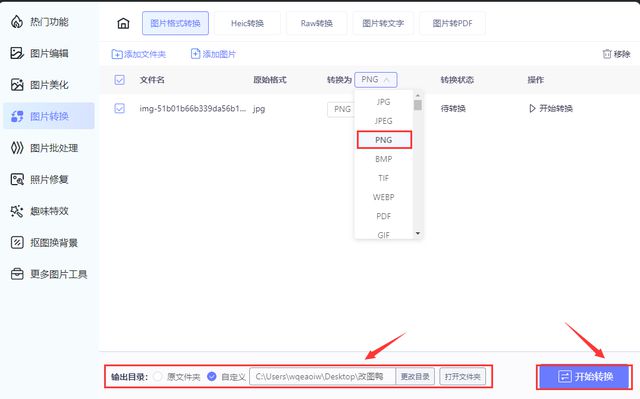Click the 图片转换 sidebar icon
The width and height of the screenshot is (640, 399).
[x=17, y=116]
